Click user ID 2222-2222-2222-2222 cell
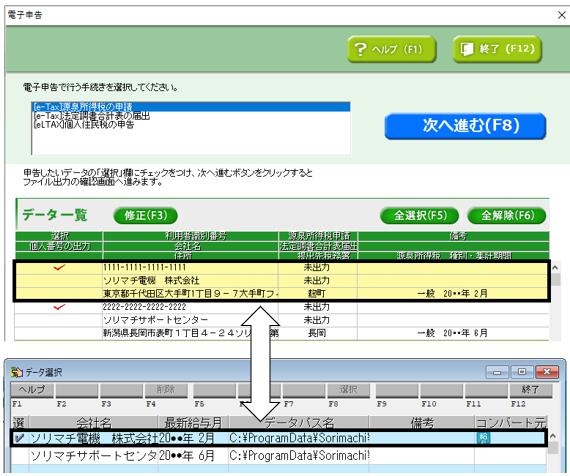570x476 pixels. pos(190,307)
